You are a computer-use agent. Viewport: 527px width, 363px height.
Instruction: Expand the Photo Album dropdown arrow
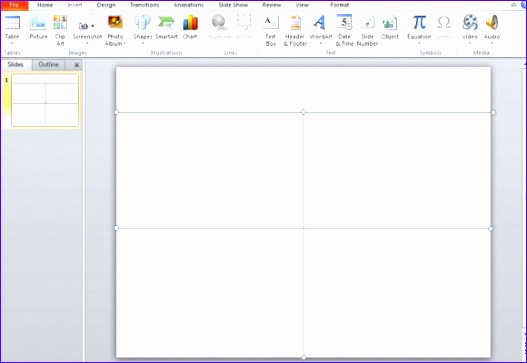click(125, 43)
